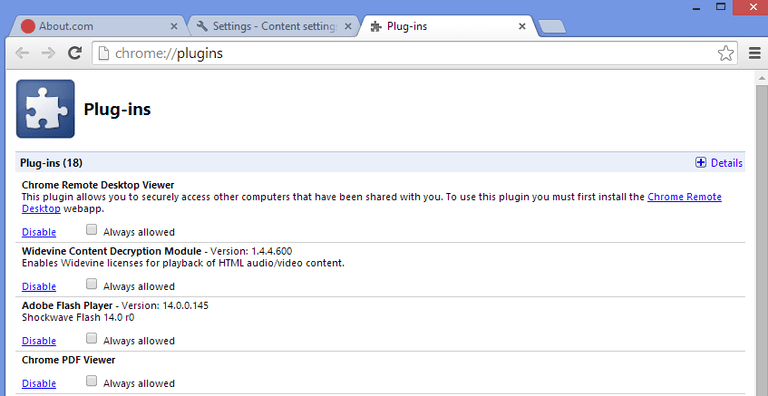
Task: Disable Widevine Content Decryption Module
Action: [39, 286]
